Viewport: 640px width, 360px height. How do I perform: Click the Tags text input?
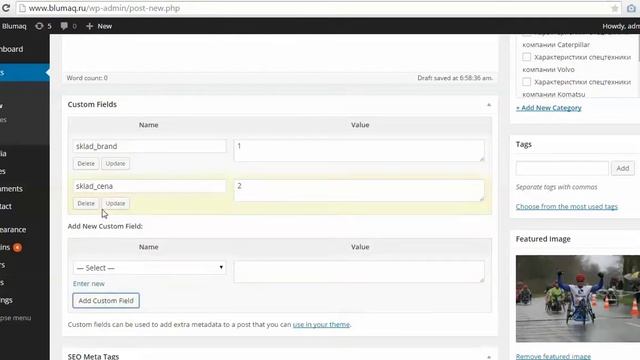(x=562, y=168)
